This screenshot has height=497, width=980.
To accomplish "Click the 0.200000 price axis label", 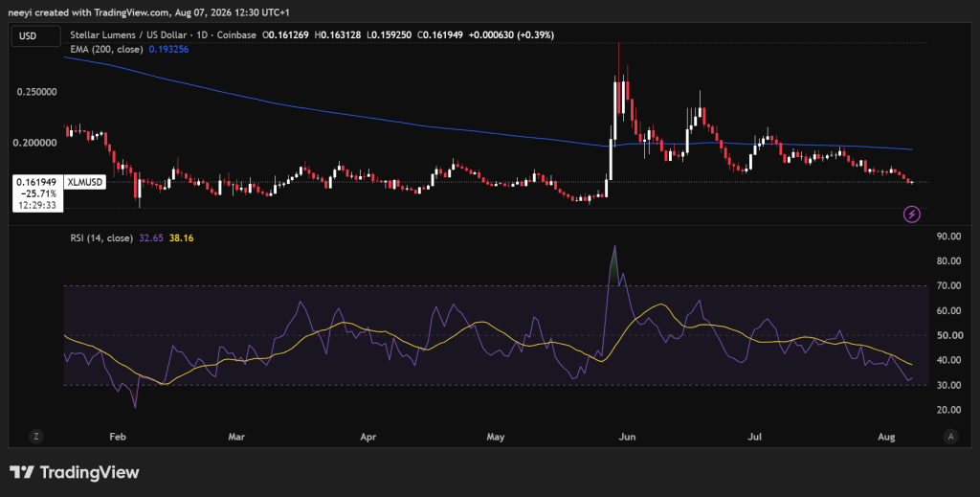I will coord(35,143).
